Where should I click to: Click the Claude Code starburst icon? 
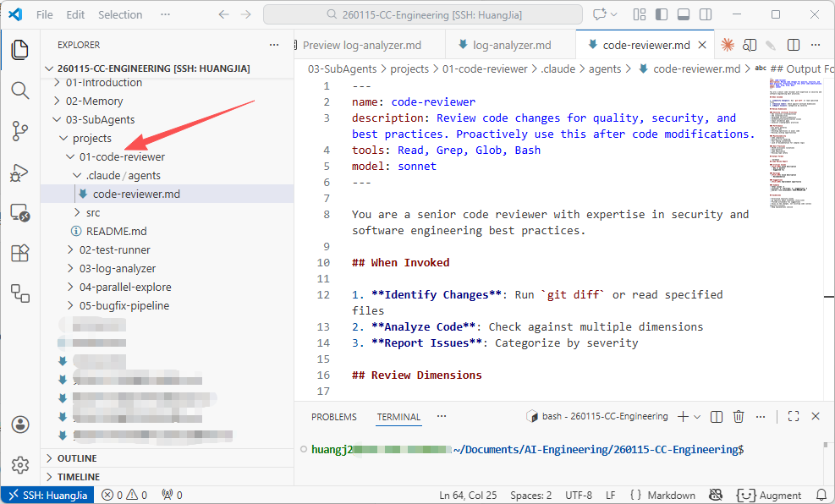coord(727,45)
